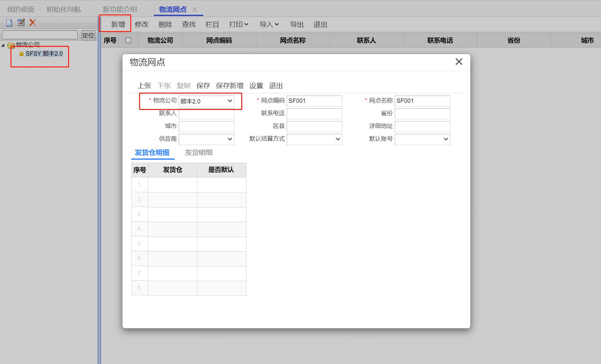Open the 打印 dropdown menu
This screenshot has width=601, height=364.
pos(239,24)
